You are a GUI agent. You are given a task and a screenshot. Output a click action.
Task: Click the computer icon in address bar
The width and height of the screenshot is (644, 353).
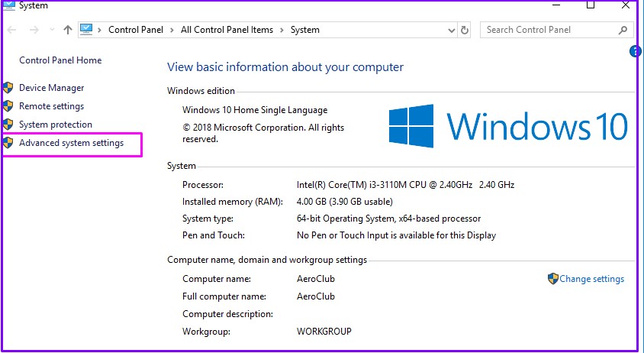pos(86,30)
